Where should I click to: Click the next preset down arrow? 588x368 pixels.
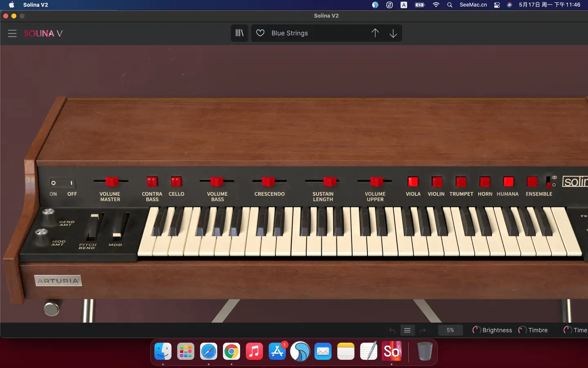click(393, 33)
